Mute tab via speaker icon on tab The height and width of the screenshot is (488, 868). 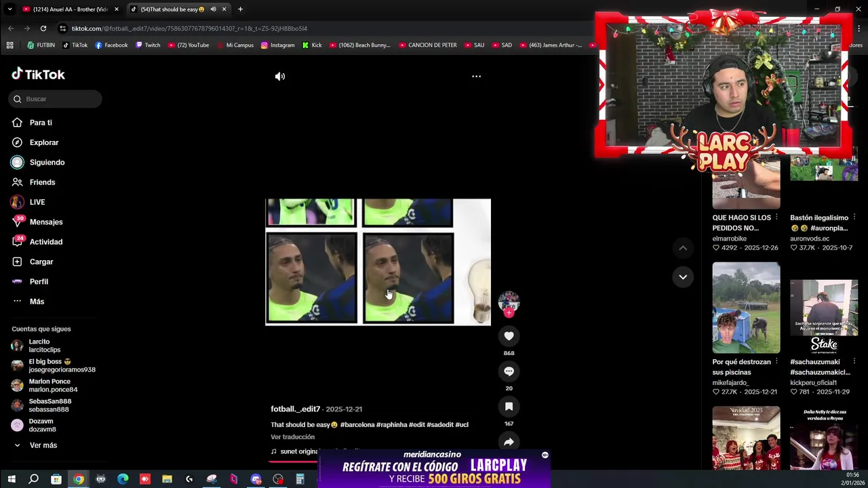[x=213, y=9]
